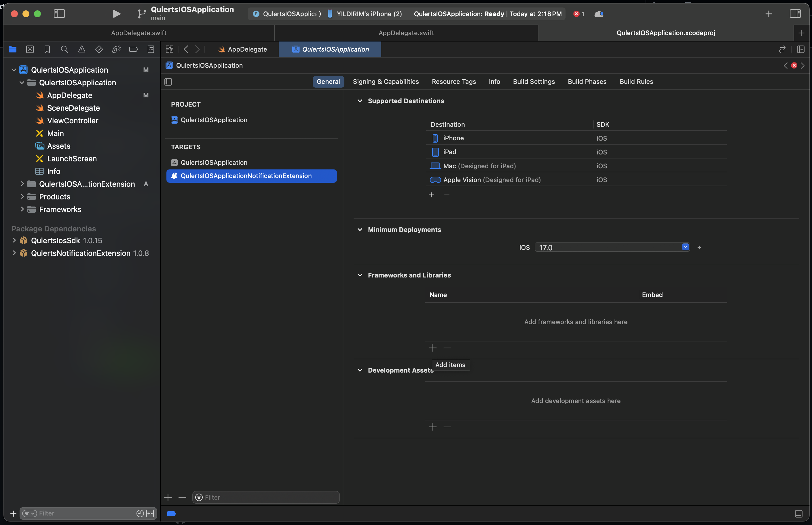Open the Xcode Cloud status icon
This screenshot has height=525, width=812.
(x=599, y=14)
